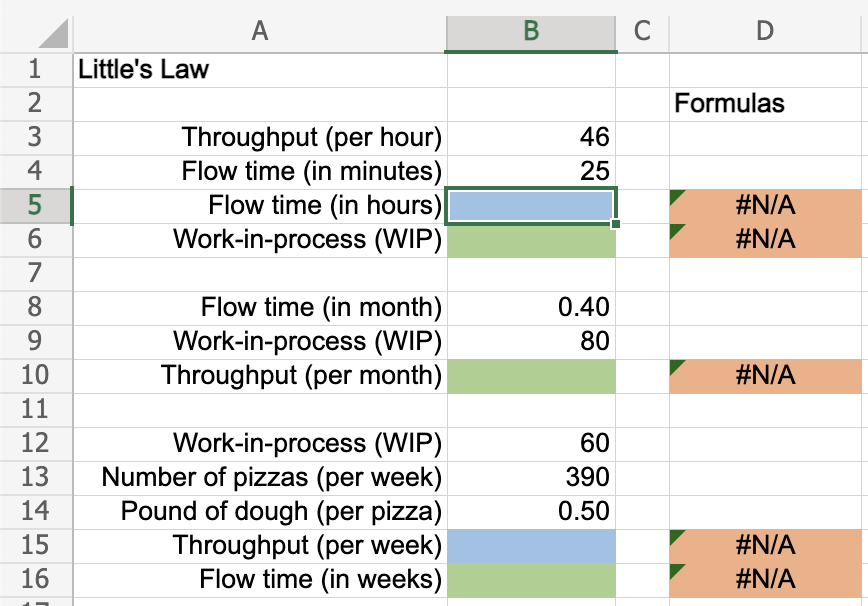
Task: Click the fill handle on the active cell B5
Action: click(616, 223)
